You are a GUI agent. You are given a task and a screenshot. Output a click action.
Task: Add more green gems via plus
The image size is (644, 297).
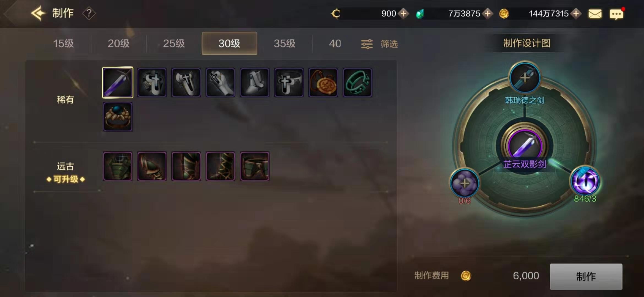point(487,13)
